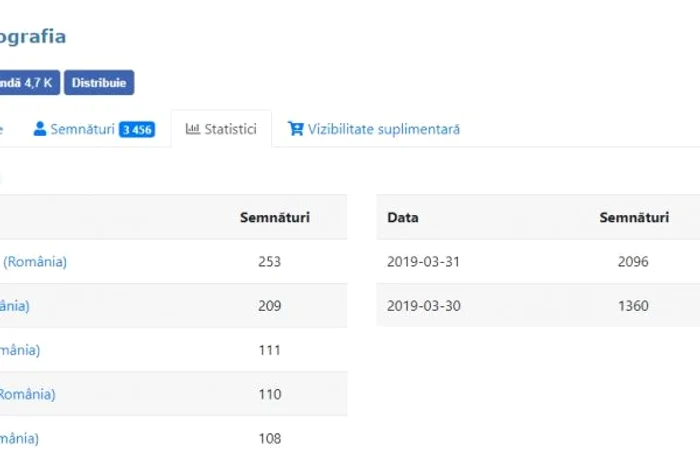Select the 209 signatures value

tap(270, 306)
